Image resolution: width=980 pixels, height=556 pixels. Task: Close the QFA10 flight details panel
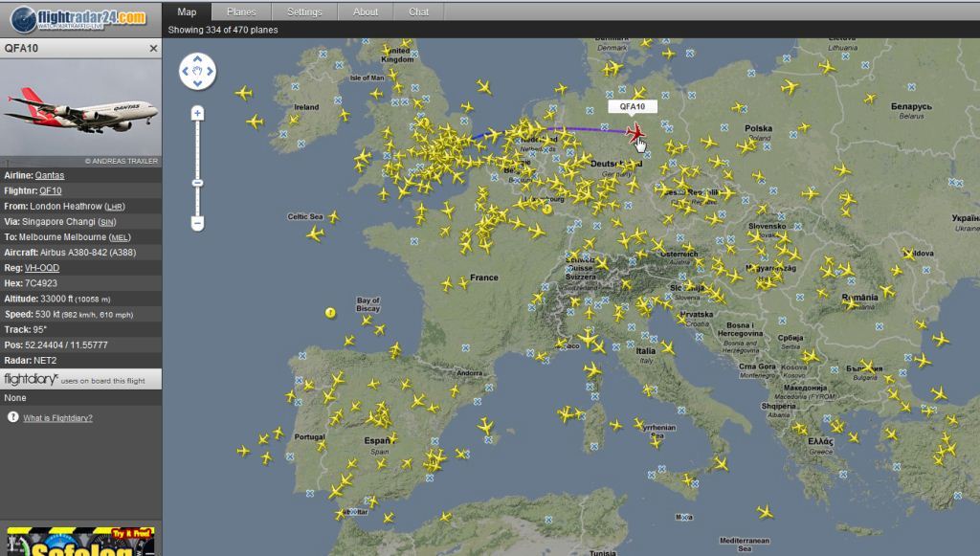(153, 48)
